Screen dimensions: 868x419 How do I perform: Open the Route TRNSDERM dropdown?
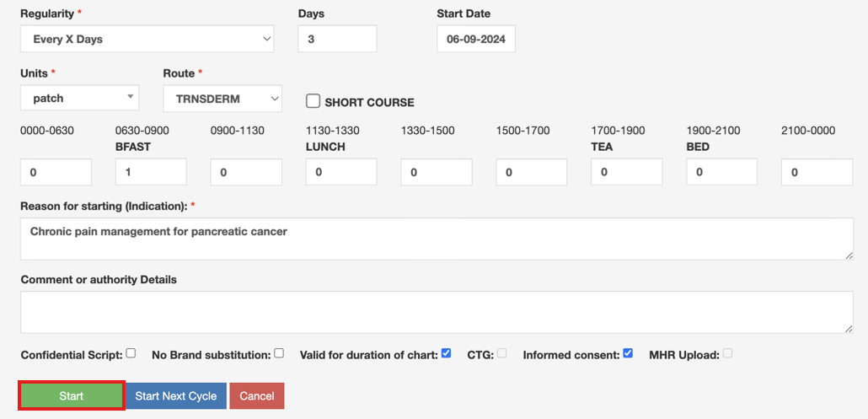click(x=222, y=99)
